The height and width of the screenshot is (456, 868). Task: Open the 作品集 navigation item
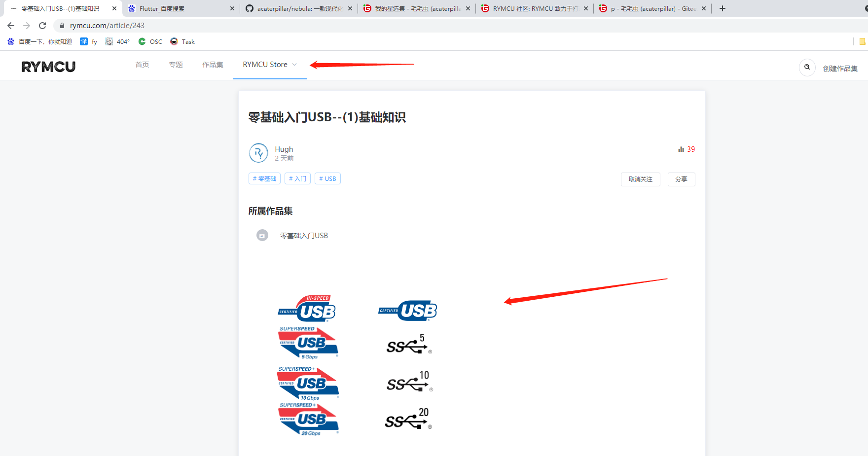coord(213,65)
